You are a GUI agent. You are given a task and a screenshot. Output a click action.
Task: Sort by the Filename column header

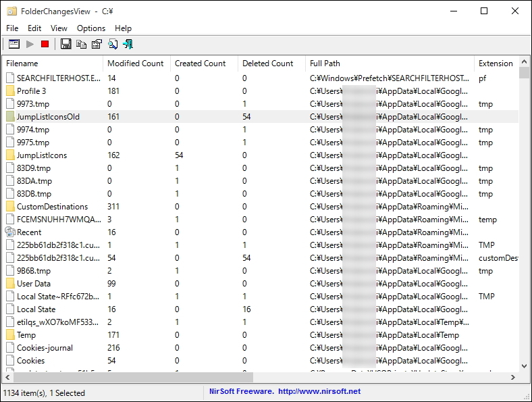coord(53,64)
